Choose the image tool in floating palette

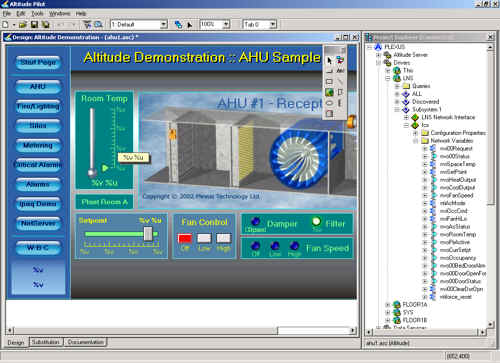(329, 92)
